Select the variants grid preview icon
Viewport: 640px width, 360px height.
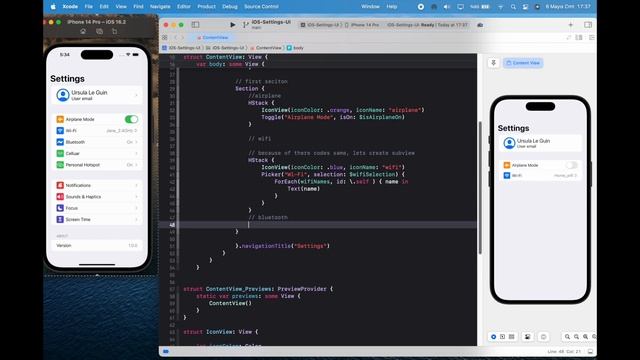(x=511, y=337)
